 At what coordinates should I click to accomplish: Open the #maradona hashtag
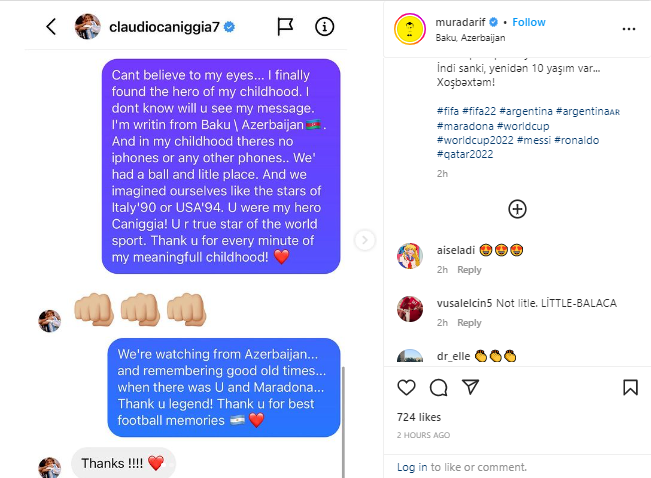click(x=464, y=126)
